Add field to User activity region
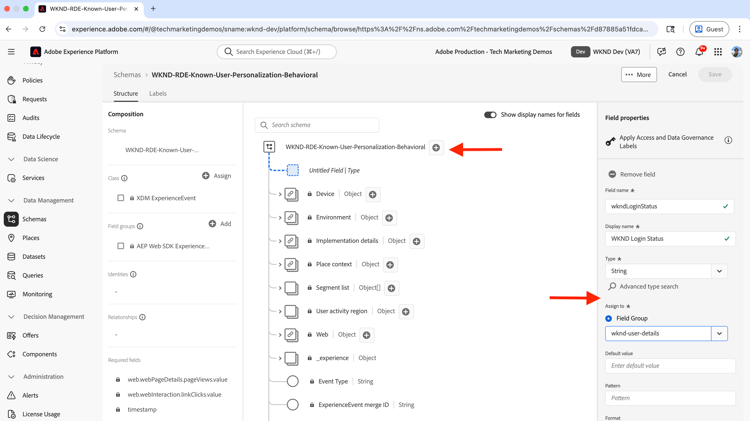This screenshot has height=421, width=750. click(x=406, y=311)
